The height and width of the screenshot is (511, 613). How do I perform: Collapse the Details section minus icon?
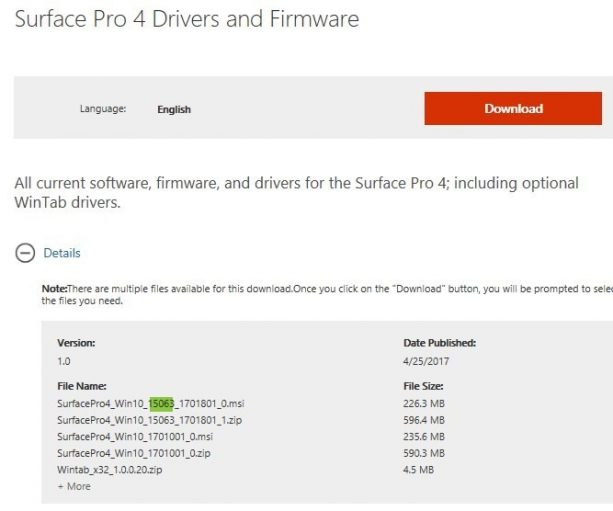point(25,253)
